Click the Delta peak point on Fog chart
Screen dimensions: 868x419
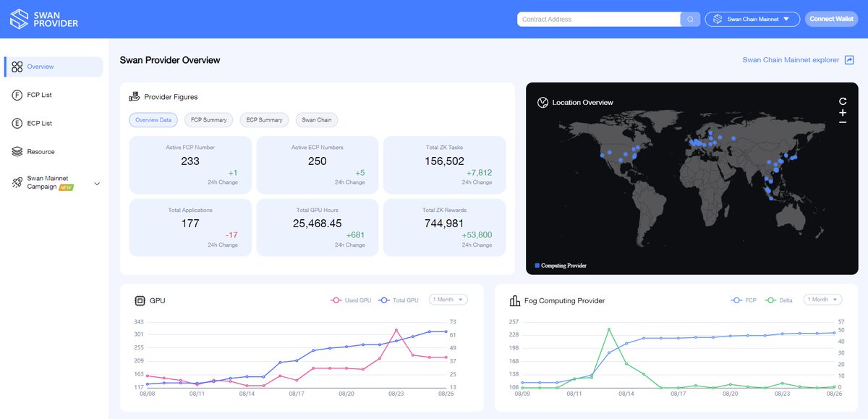pos(609,329)
